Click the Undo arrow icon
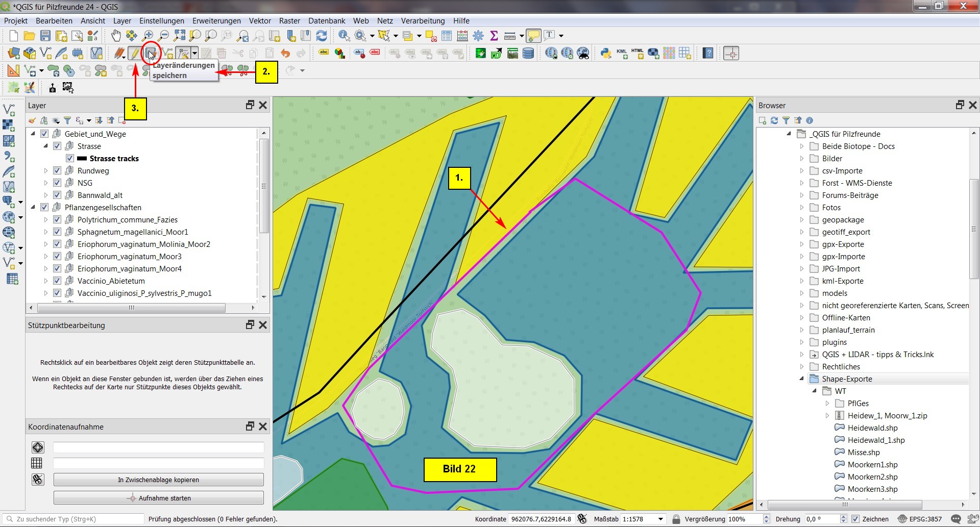The image size is (980, 527). pyautogui.click(x=285, y=53)
